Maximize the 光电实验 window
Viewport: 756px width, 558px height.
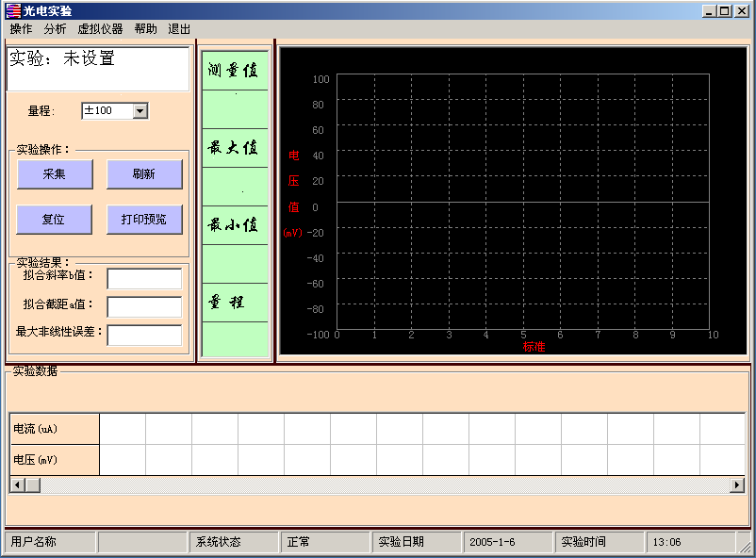pos(724,11)
